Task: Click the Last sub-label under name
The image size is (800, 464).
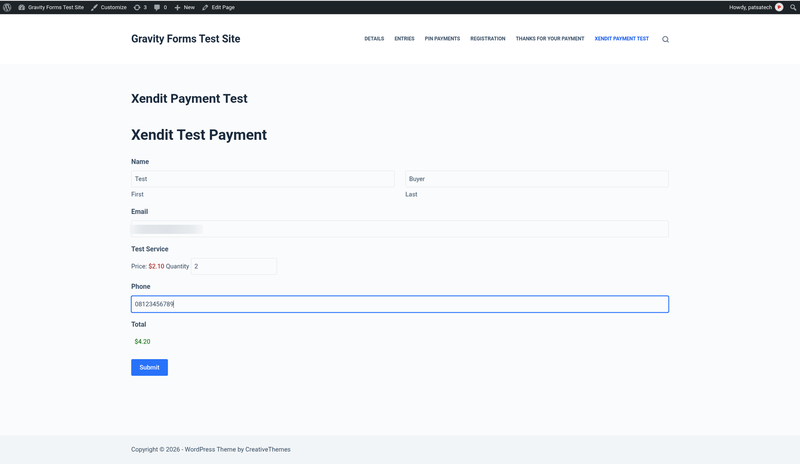Action: click(411, 194)
